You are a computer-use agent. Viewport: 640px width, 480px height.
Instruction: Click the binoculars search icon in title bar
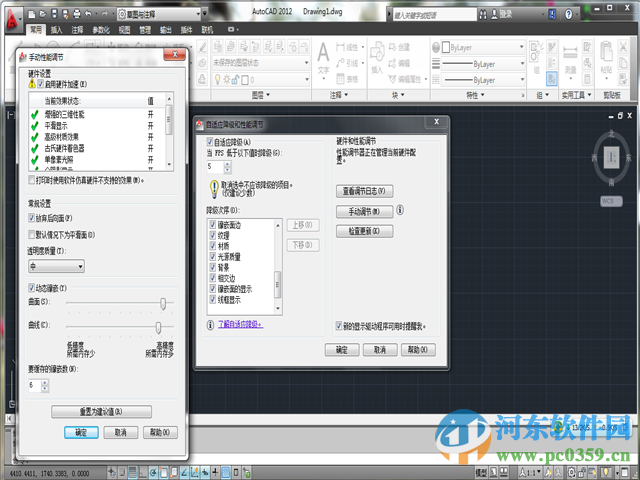click(483, 15)
